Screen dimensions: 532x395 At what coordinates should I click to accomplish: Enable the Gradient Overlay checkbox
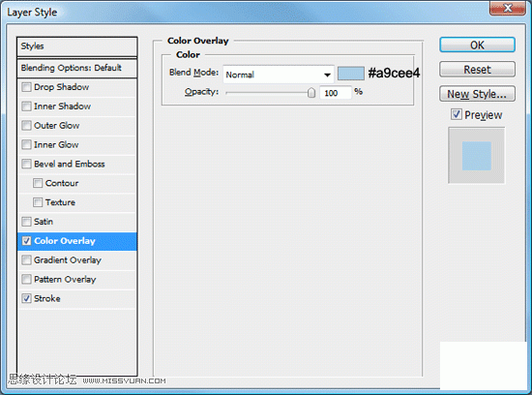tap(26, 260)
